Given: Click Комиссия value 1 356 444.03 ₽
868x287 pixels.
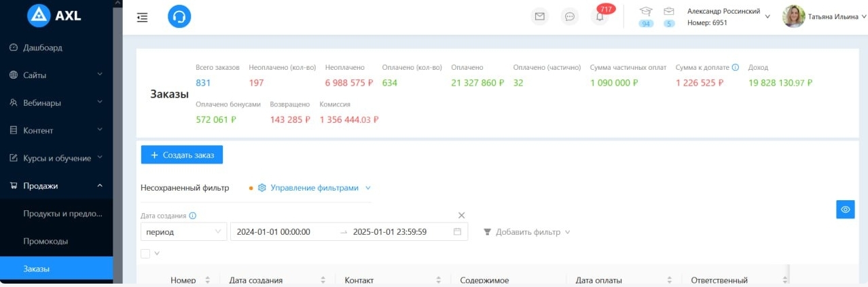Looking at the screenshot, I should [x=349, y=119].
